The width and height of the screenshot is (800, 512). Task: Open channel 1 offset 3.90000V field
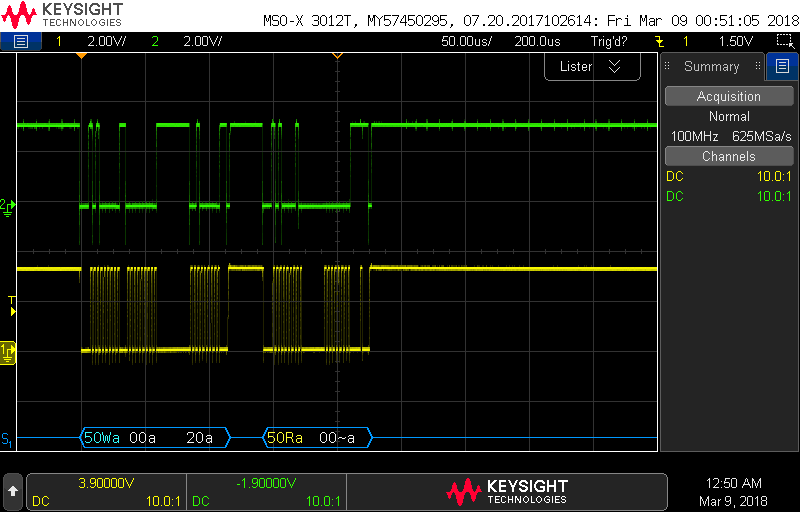tap(106, 491)
